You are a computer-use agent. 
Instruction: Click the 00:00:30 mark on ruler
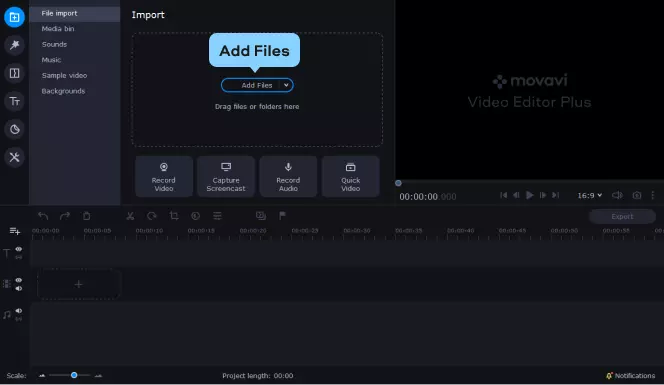point(357,231)
